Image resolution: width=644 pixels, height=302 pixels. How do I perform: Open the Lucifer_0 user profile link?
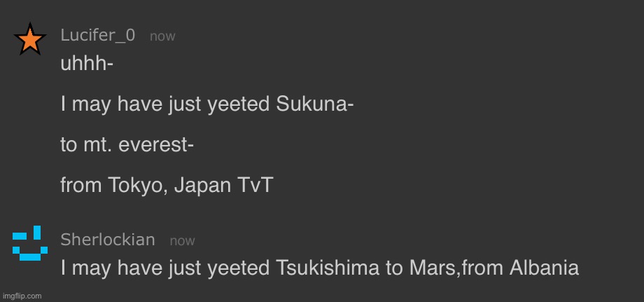coord(98,36)
